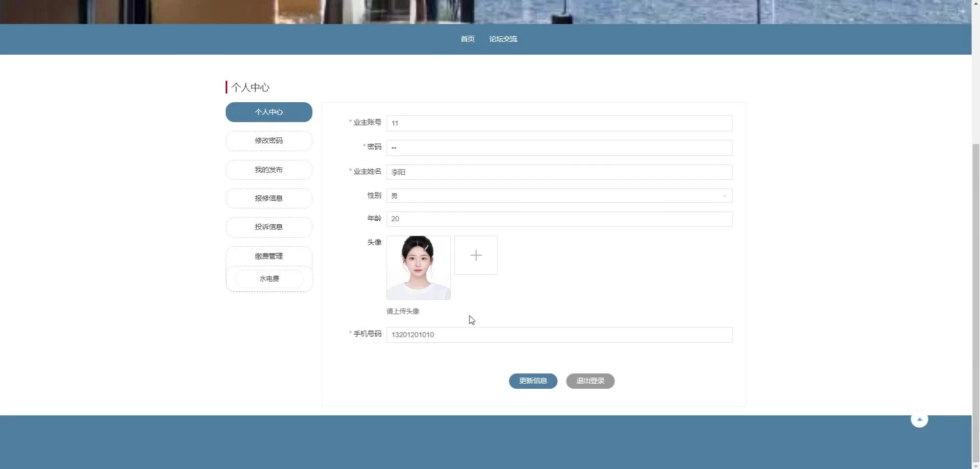The image size is (980, 469).
Task: Click the uploaded avatar photo thumbnail
Action: coord(419,268)
